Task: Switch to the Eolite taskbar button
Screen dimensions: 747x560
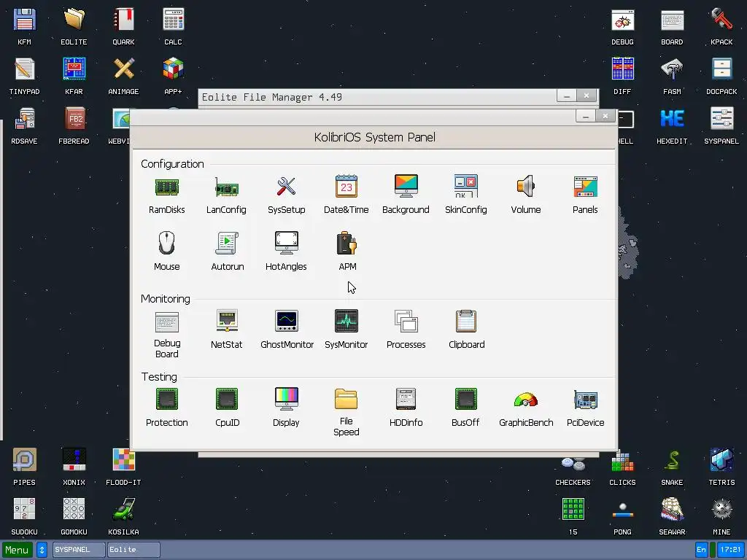Action: [133, 550]
